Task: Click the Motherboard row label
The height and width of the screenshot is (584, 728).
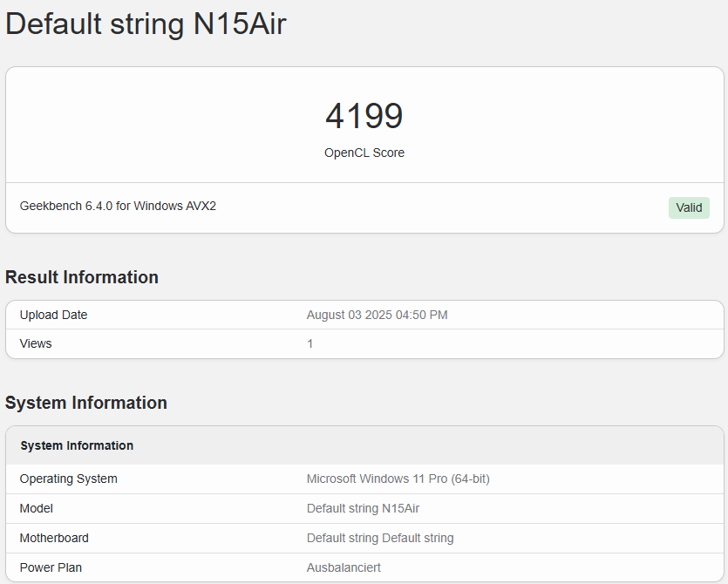Action: 54,538
